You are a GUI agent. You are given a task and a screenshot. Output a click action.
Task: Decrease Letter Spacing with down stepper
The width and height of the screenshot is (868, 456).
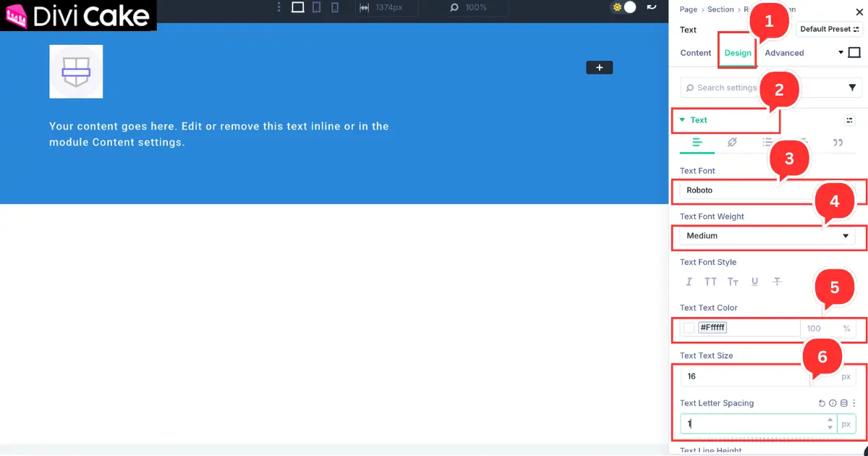point(830,428)
